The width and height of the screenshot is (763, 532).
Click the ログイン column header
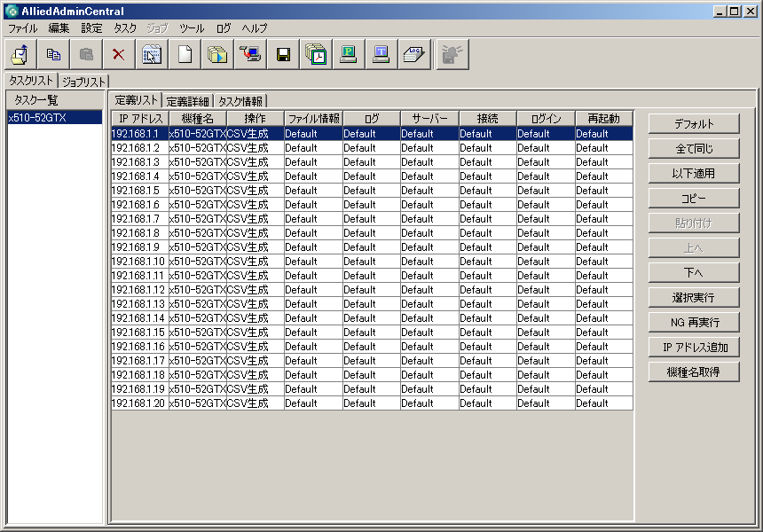click(546, 119)
